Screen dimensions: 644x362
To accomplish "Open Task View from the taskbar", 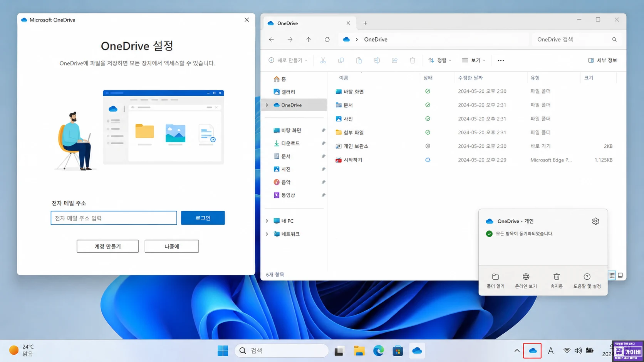I will coord(339,350).
